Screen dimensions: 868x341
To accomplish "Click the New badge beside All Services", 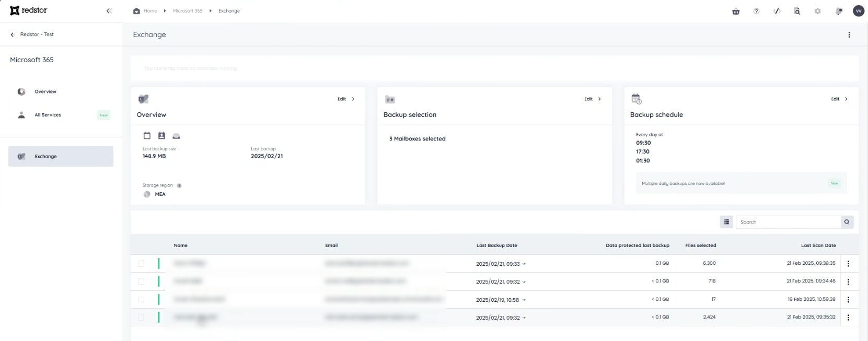I will tap(104, 115).
